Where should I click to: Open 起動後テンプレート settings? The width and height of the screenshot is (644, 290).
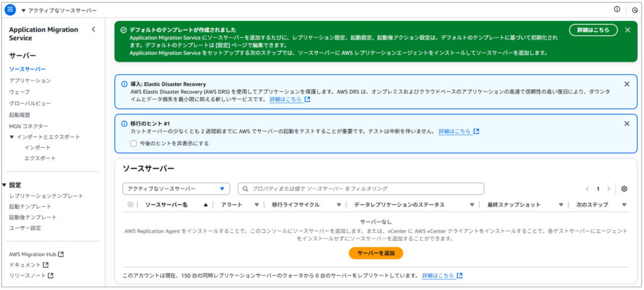coord(33,217)
